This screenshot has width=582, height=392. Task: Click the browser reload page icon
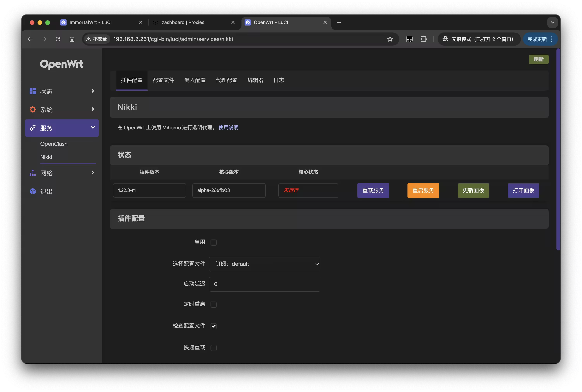[x=58, y=39]
